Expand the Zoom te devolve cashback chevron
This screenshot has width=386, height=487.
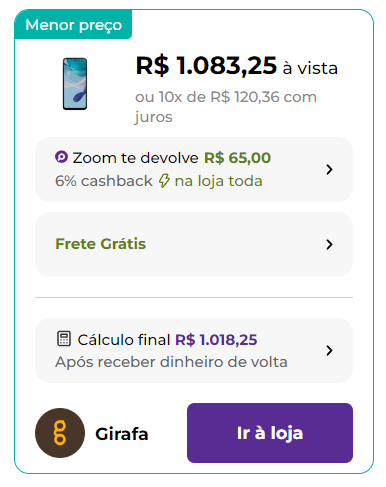pos(329,169)
